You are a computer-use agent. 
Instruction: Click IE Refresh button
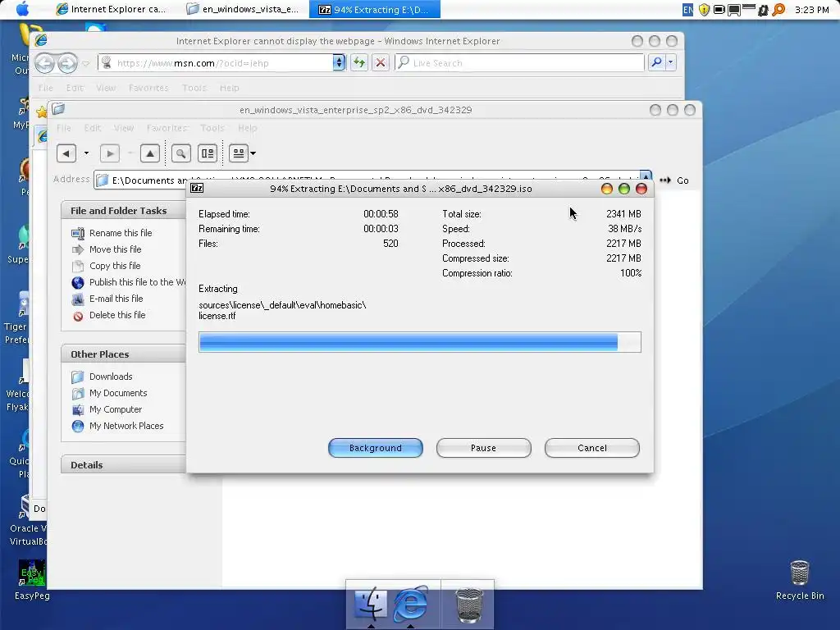click(x=359, y=63)
